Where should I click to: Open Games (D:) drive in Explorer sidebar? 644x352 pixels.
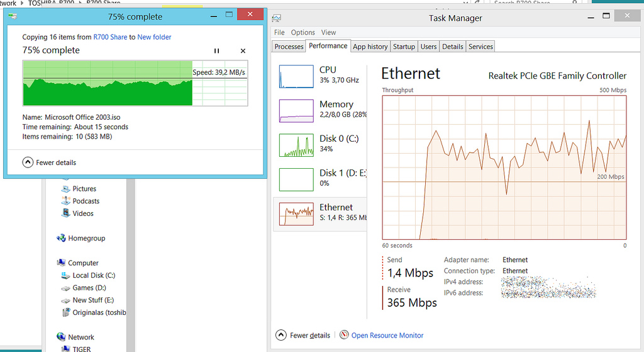(x=89, y=287)
